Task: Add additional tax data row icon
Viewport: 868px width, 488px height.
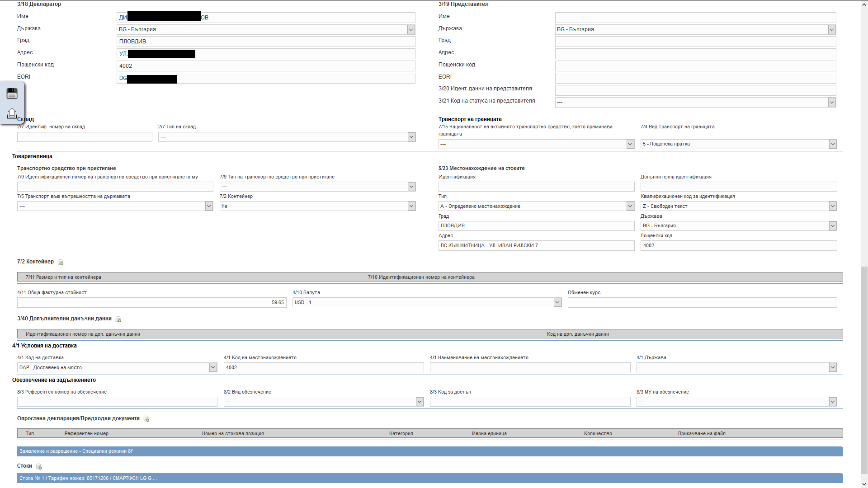Action: point(118,319)
